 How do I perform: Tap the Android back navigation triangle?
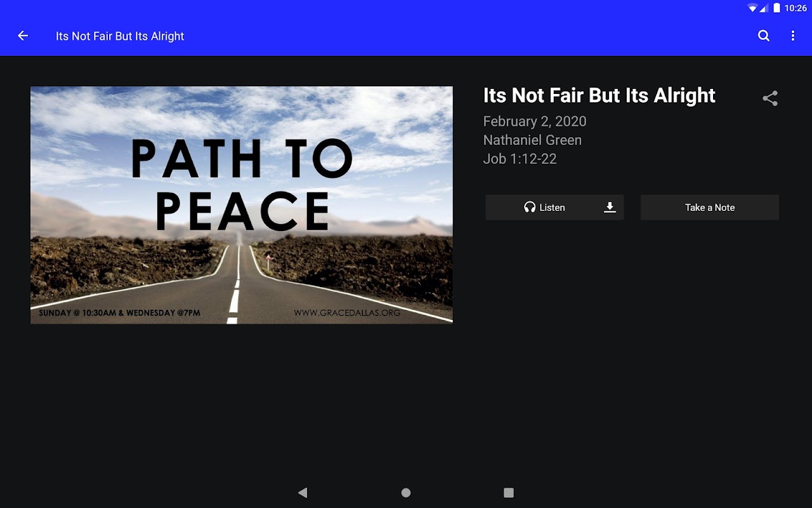point(303,493)
